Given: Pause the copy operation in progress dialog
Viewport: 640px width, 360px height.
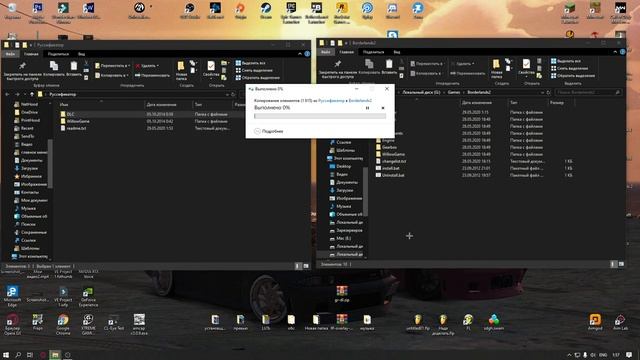Looking at the screenshot, I should (x=367, y=108).
